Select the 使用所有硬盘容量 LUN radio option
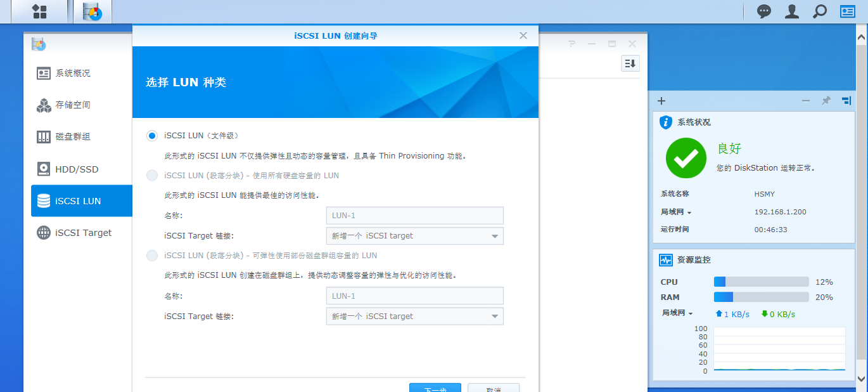The height and width of the screenshot is (392, 868). [x=152, y=175]
